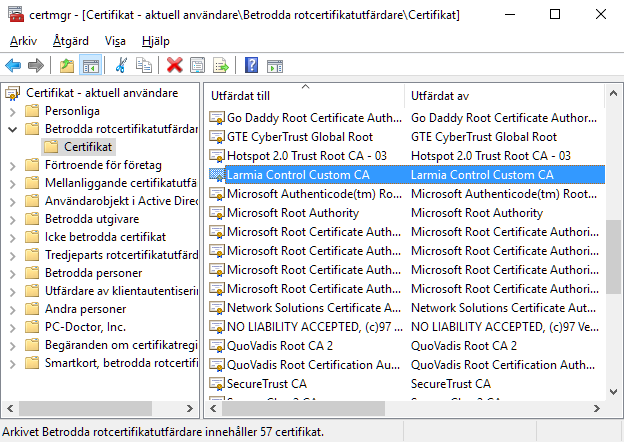Open Help via blue question mark icon
The image size is (624, 442).
[x=250, y=65]
